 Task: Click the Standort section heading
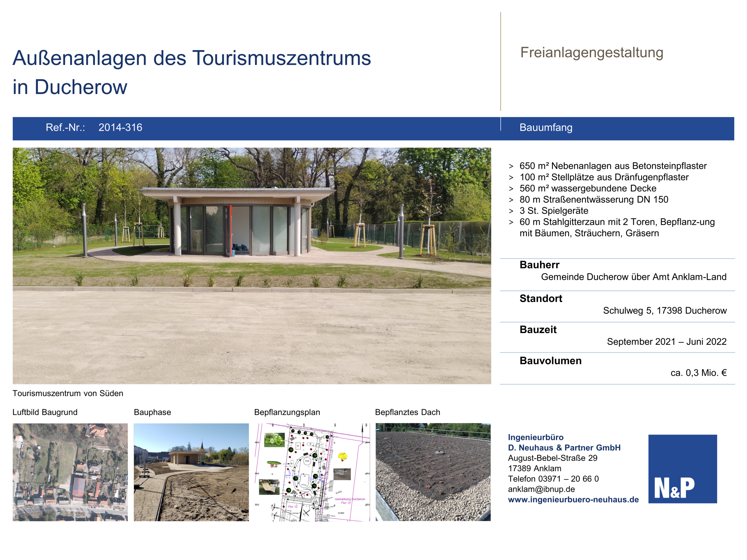pyautogui.click(x=541, y=298)
